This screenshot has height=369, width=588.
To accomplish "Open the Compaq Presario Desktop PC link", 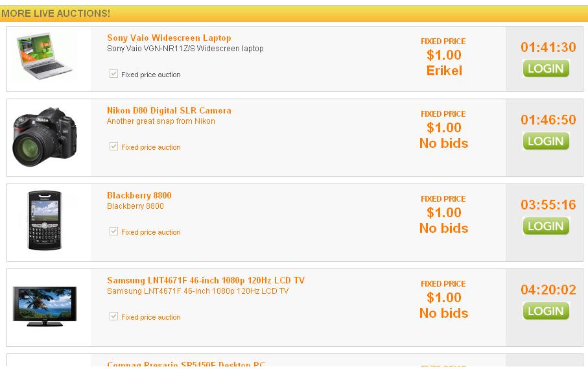I will 185,364.
